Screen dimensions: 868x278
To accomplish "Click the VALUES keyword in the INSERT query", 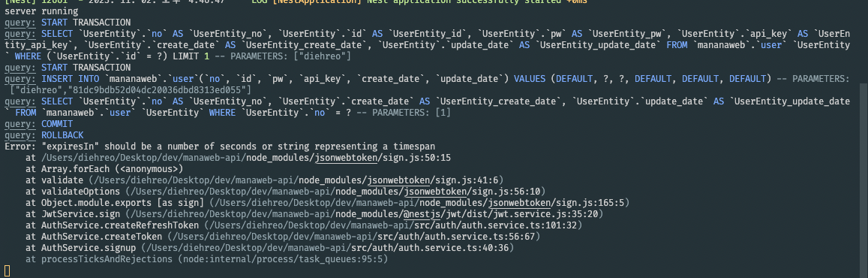I will 532,79.
